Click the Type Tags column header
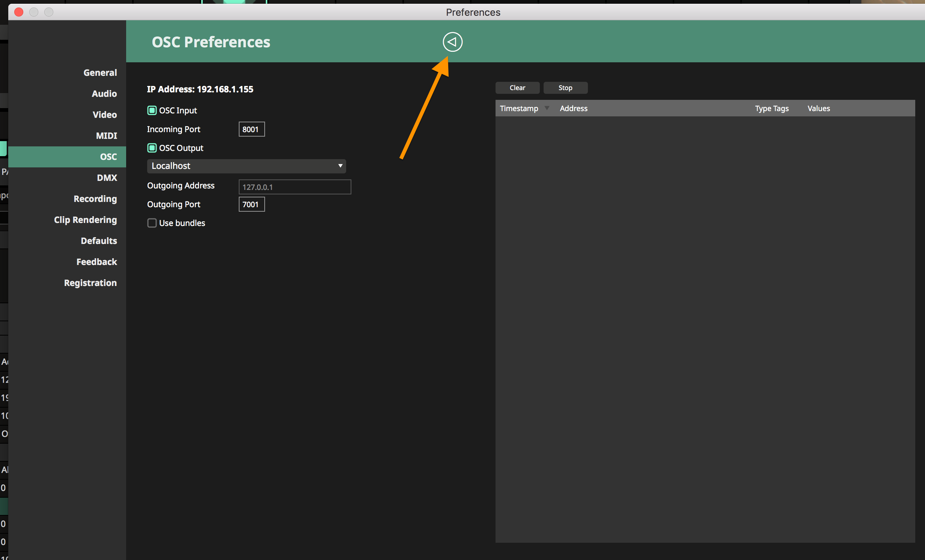Viewport: 925px width, 560px height. coord(771,108)
